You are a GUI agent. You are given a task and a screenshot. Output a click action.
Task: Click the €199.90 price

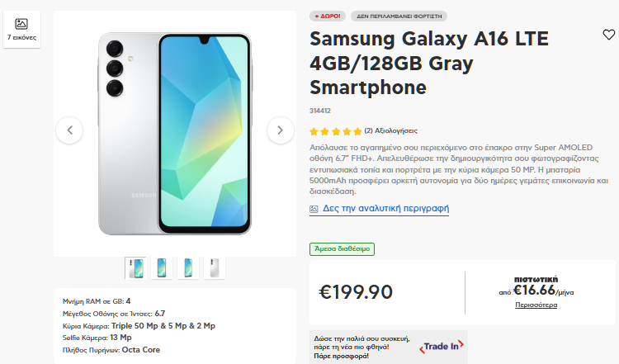[x=356, y=292]
